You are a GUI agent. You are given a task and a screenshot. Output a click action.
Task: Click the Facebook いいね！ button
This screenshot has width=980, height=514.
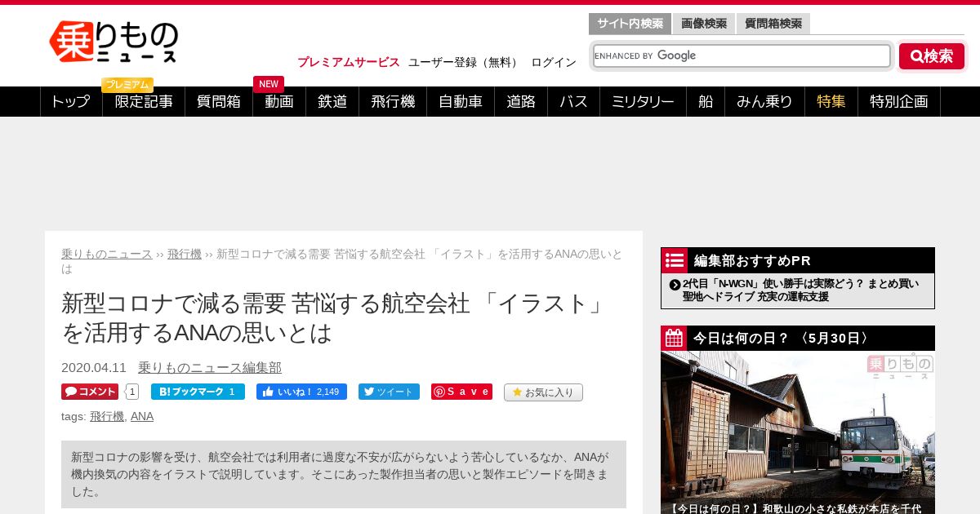[301, 392]
